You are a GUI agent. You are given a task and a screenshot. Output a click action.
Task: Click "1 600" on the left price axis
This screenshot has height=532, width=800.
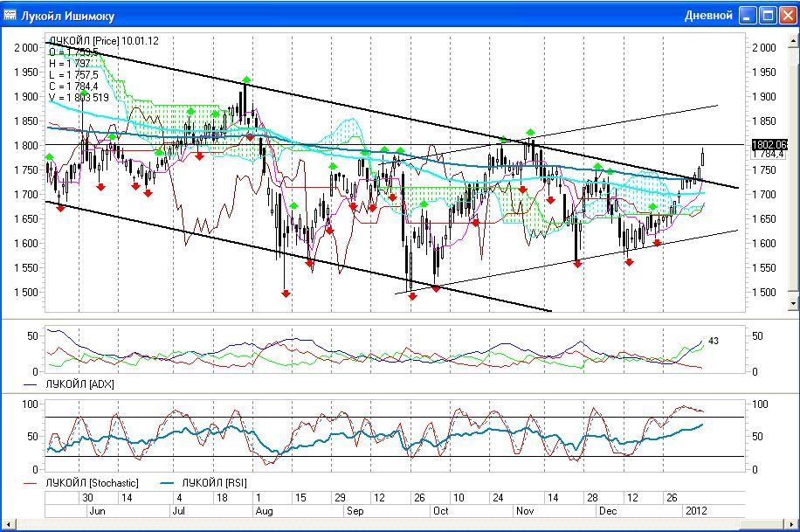point(26,244)
